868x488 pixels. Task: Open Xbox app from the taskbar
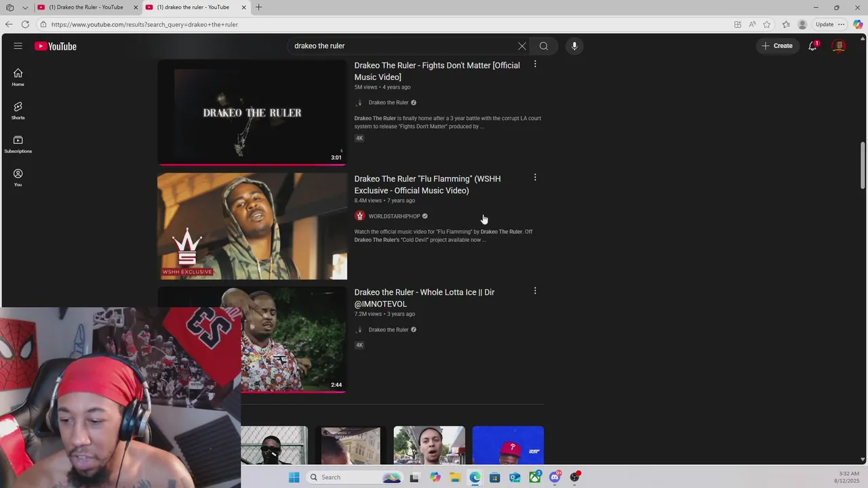coord(535,477)
